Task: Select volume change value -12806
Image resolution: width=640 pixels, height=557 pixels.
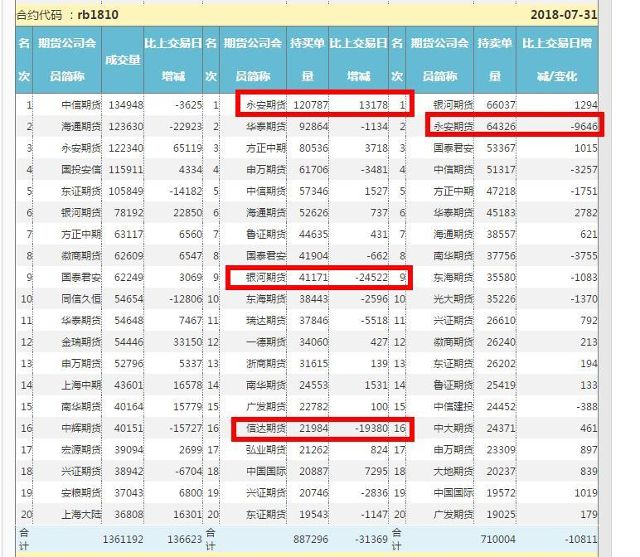Action: coord(186,299)
